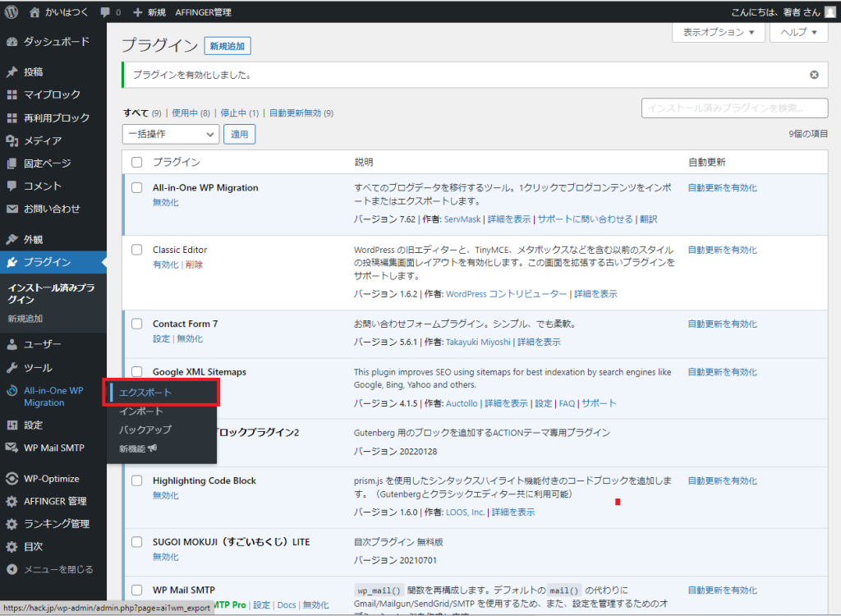Image resolution: width=841 pixels, height=616 pixels.
Task: Sort by the プラグイン column header
Action: pyautogui.click(x=176, y=162)
